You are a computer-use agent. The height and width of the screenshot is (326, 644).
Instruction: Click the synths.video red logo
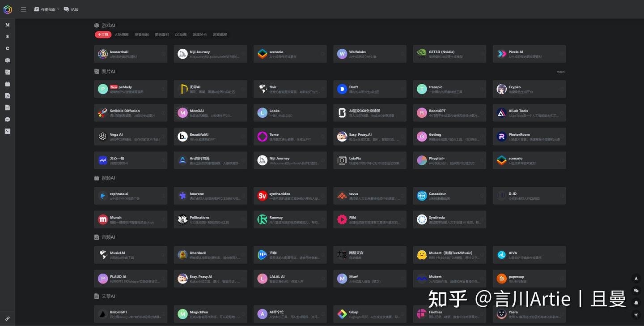[263, 196]
